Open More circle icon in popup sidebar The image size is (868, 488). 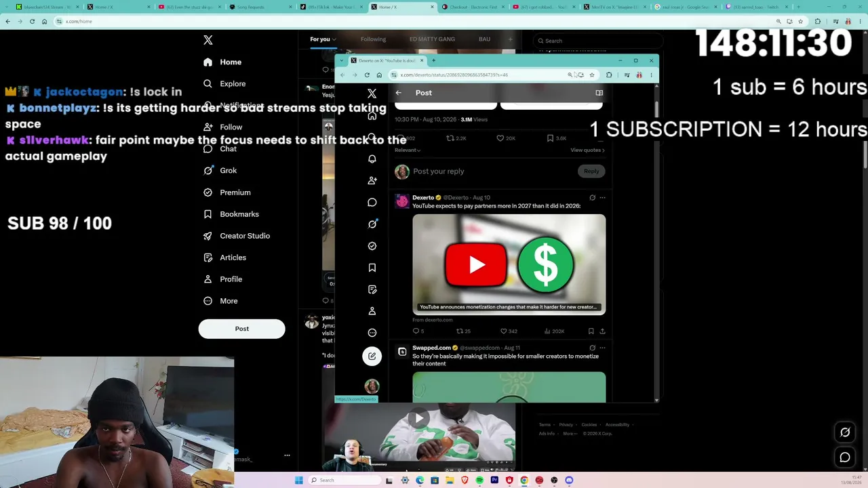click(372, 333)
